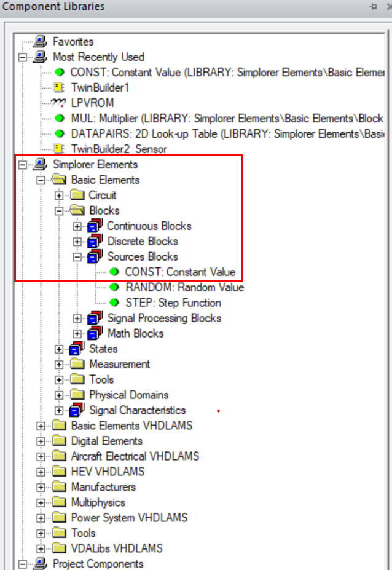This screenshot has width=392, height=570.
Task: Expand Power System VHDLAMS
Action: pos(41,518)
